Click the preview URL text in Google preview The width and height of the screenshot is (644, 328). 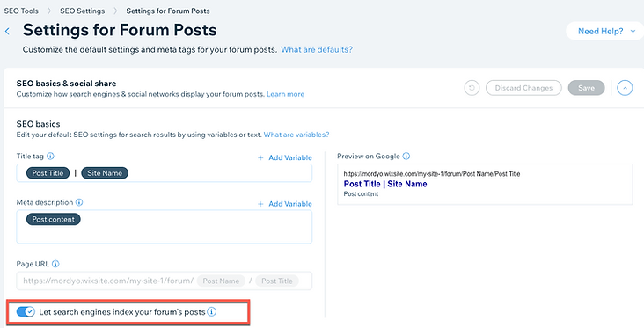pos(432,174)
